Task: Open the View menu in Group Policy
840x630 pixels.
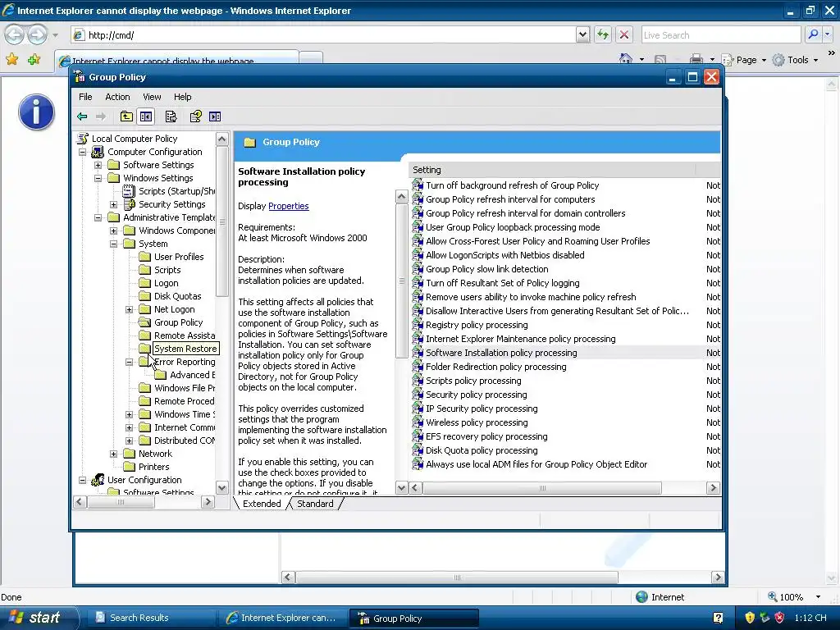Action: [x=152, y=97]
